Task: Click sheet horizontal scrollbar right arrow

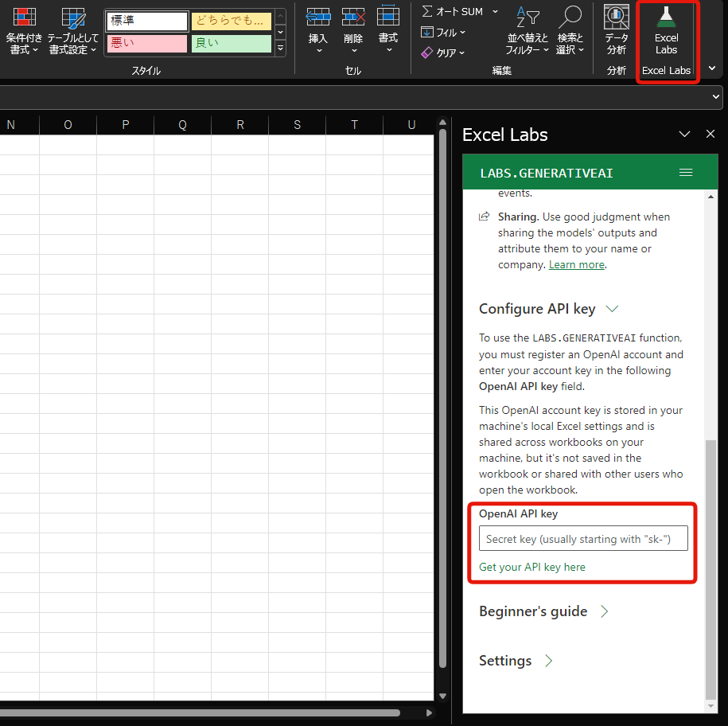Action: (x=429, y=712)
